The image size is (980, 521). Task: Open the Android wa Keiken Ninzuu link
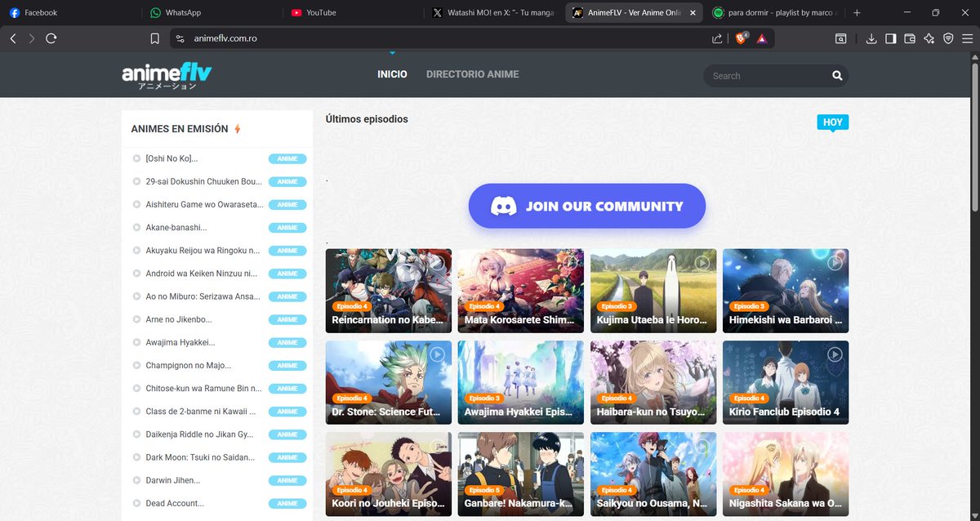point(201,274)
